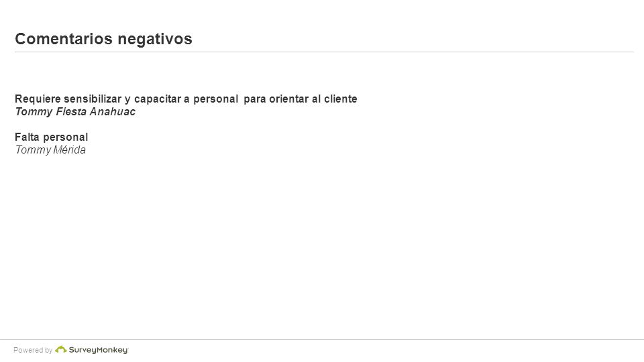Click the word 'Mérida' in italics
The image size is (644, 362).
coord(69,149)
